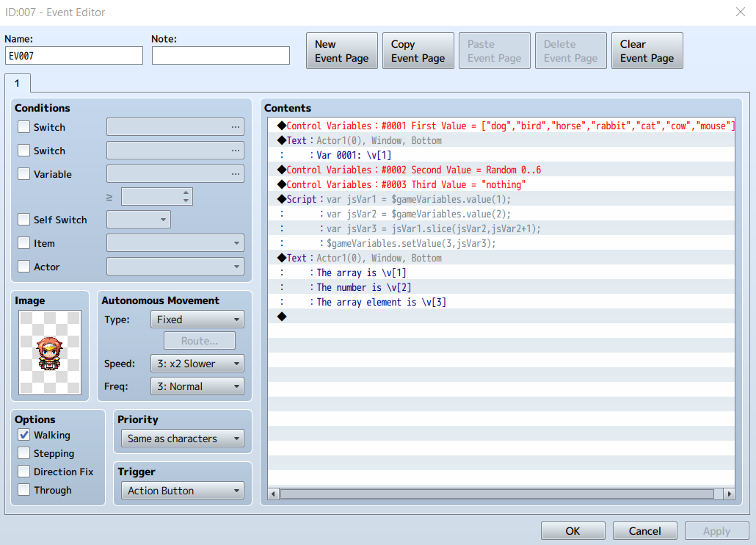756x545 pixels.
Task: Toggle the Actor condition checkbox
Action: (x=23, y=266)
